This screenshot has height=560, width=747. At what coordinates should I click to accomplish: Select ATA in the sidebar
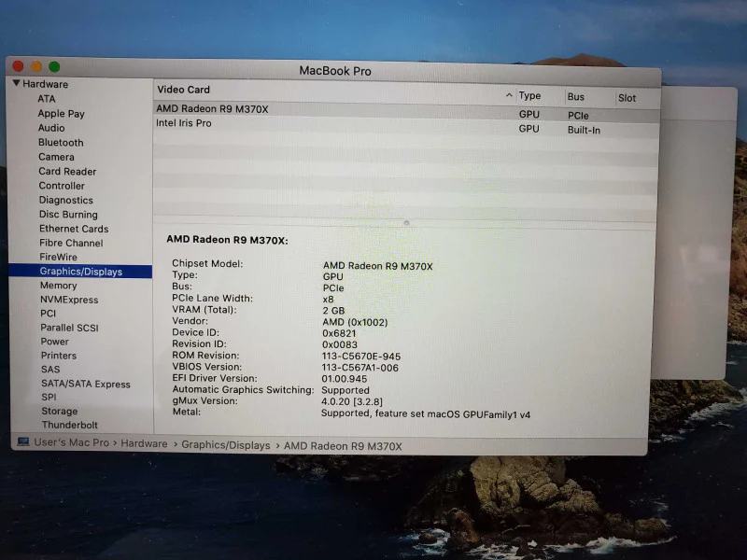coord(47,99)
